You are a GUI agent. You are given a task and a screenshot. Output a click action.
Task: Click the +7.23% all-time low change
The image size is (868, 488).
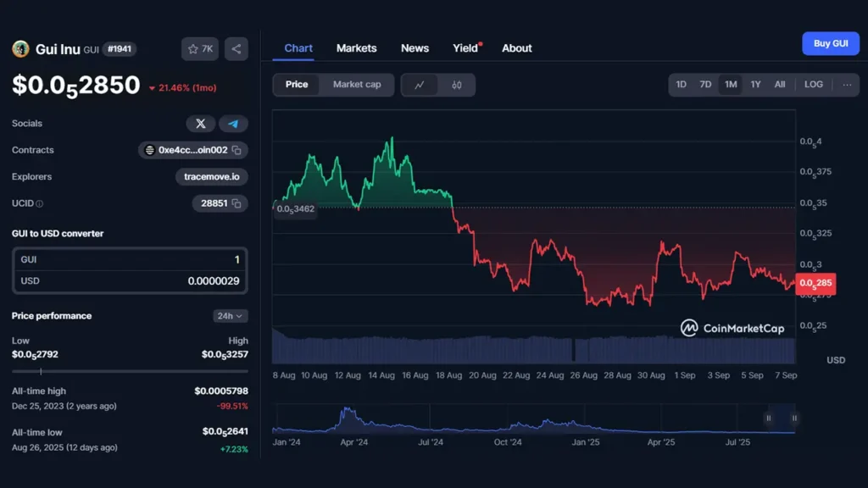(x=234, y=449)
